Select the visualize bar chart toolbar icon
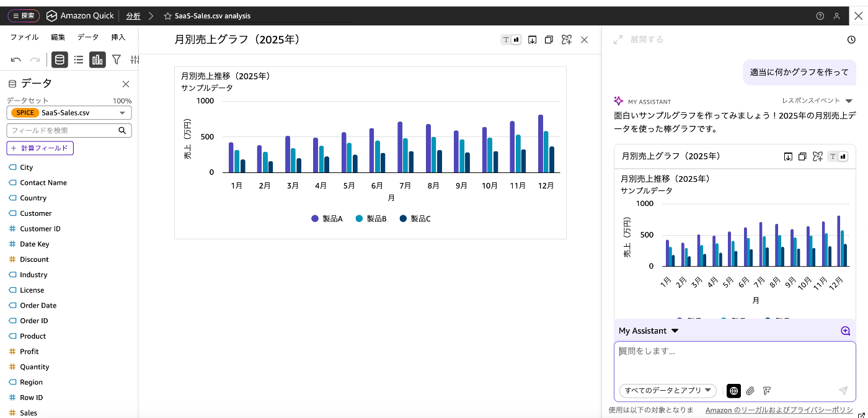The width and height of the screenshot is (868, 418). pos(97,60)
